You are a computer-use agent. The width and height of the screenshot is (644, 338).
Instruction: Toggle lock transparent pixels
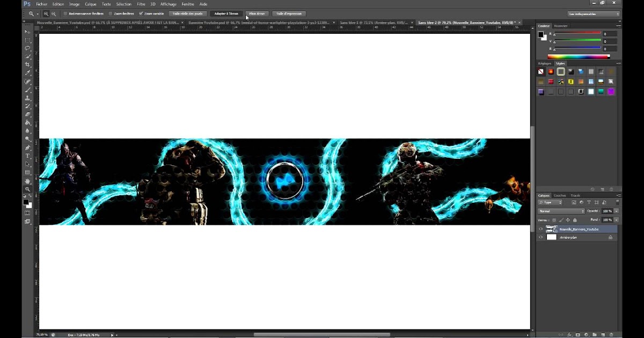point(555,220)
